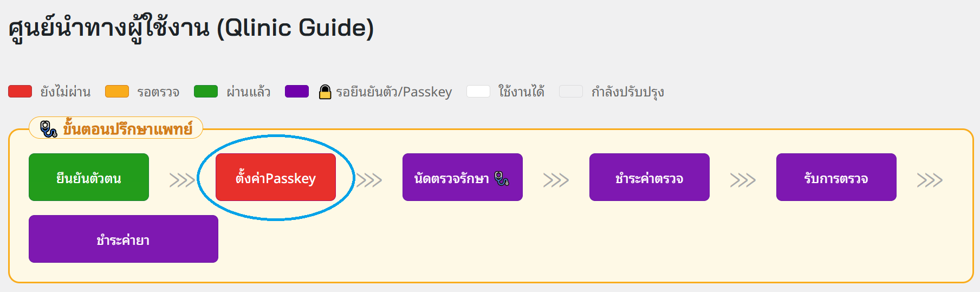Open the green ยืนยันตัวตน step
The height and width of the screenshot is (292, 980).
tap(89, 177)
